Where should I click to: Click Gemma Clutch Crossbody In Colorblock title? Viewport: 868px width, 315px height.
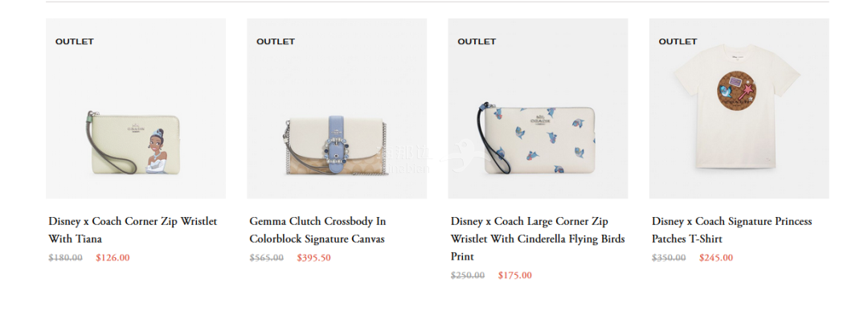pyautogui.click(x=317, y=230)
